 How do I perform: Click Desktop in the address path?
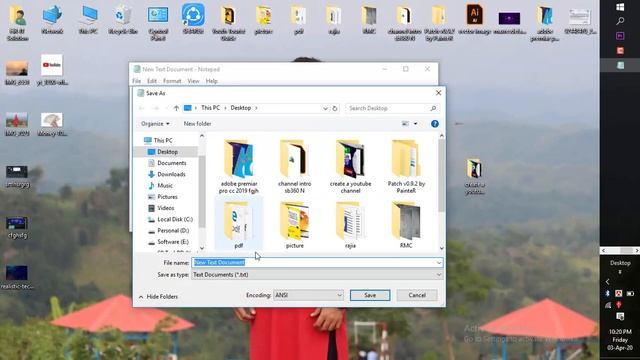(240, 108)
